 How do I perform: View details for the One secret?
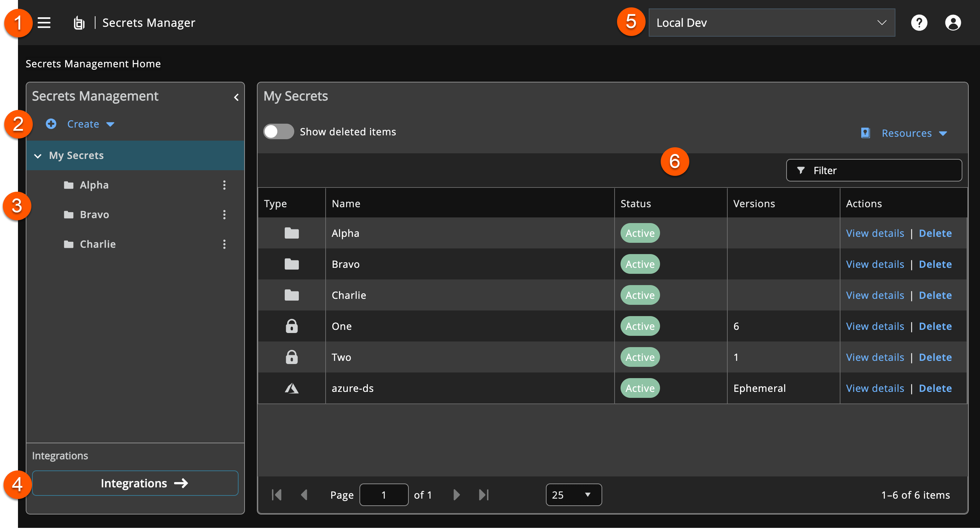click(875, 326)
